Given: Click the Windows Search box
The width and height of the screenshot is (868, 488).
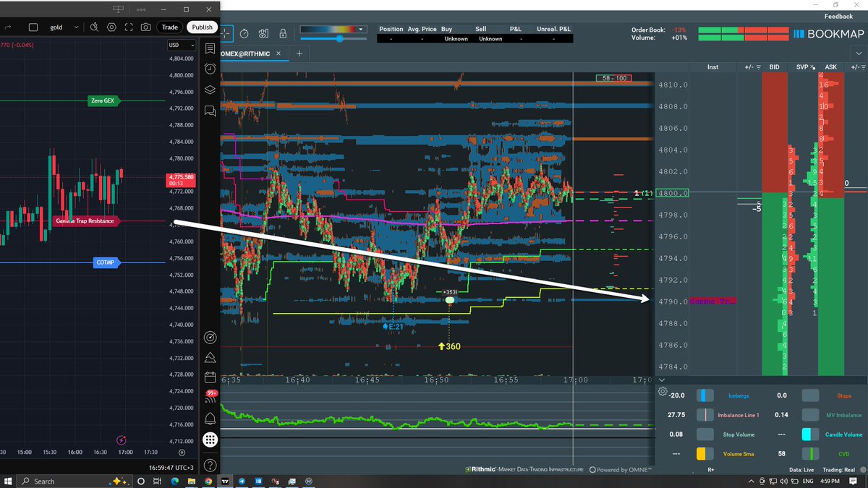Looking at the screenshot, I should click(75, 481).
